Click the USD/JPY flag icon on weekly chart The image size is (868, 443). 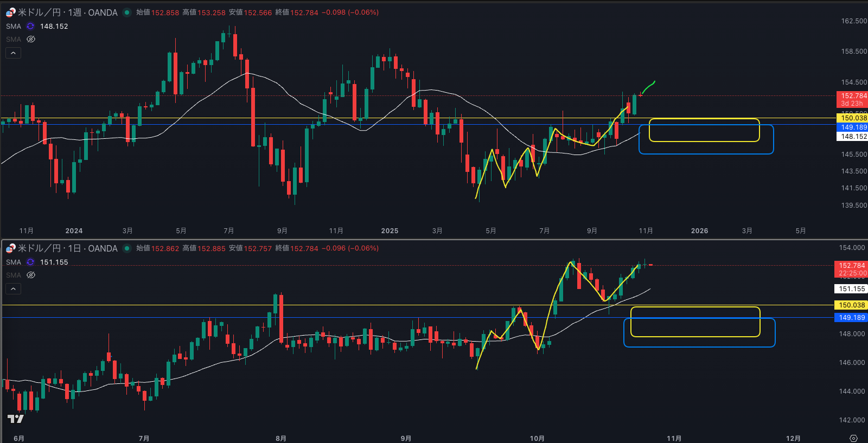click(10, 12)
